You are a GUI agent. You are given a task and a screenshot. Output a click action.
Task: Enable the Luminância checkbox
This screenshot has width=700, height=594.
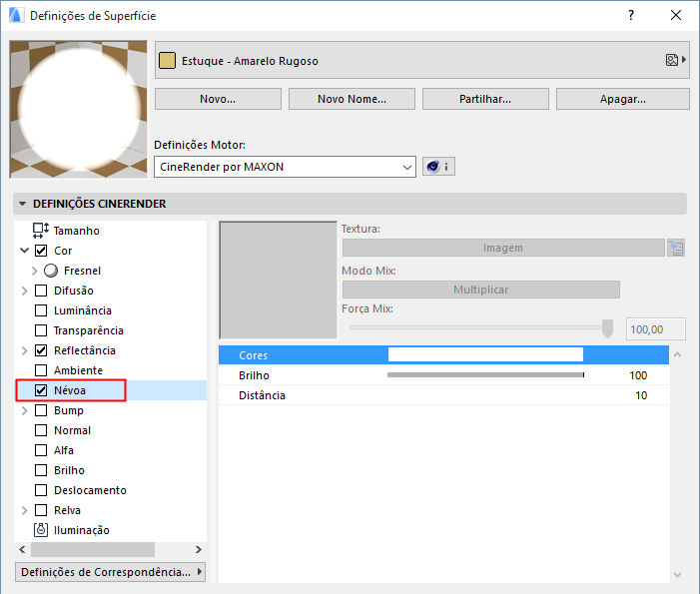(41, 310)
